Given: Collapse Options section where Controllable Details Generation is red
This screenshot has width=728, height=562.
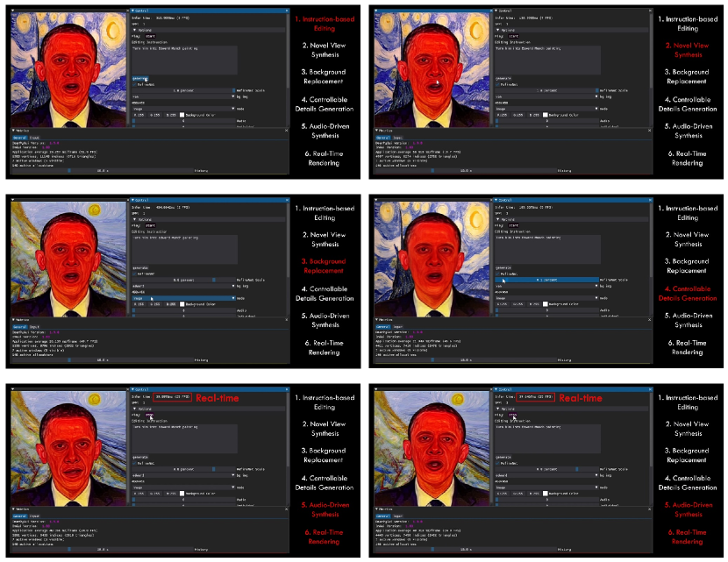Looking at the screenshot, I should point(572,219).
